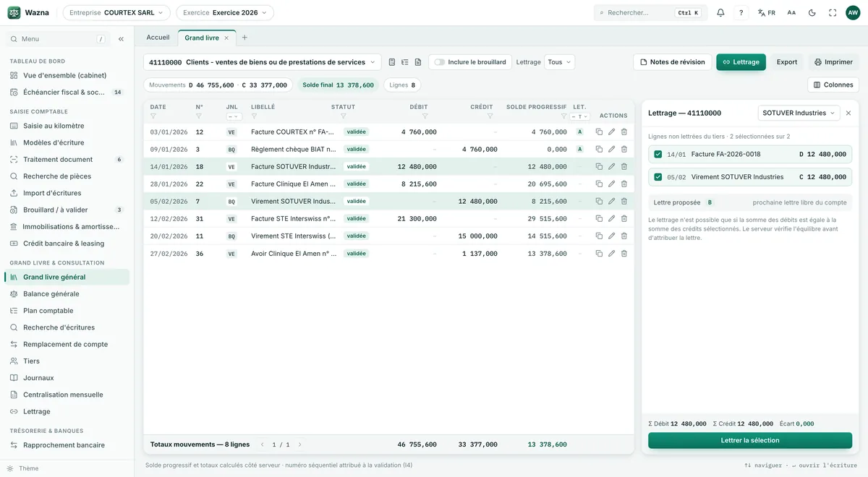Screen dimensions: 868x477
Task: Toggle dark mode moon icon
Action: pyautogui.click(x=812, y=12)
